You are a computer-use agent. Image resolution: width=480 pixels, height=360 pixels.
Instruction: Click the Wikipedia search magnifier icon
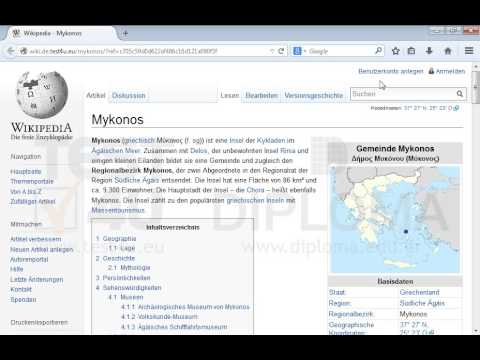[460, 94]
